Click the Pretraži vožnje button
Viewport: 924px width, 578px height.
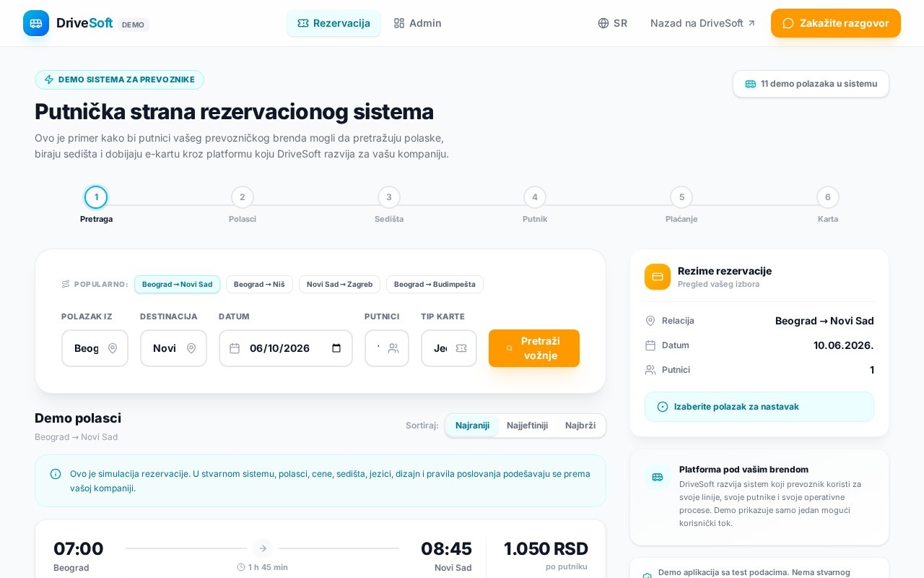[534, 348]
